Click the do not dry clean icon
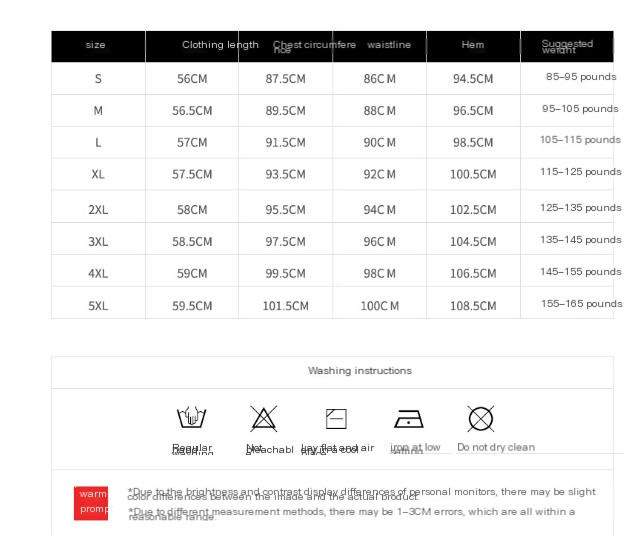Image resolution: width=627 pixels, height=536 pixels. point(481,419)
